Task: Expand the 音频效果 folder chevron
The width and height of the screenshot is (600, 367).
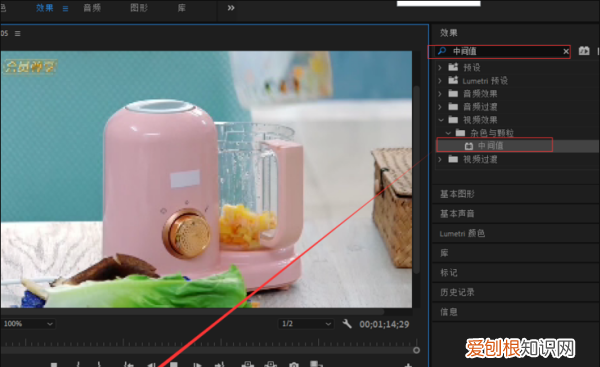Action: point(440,94)
